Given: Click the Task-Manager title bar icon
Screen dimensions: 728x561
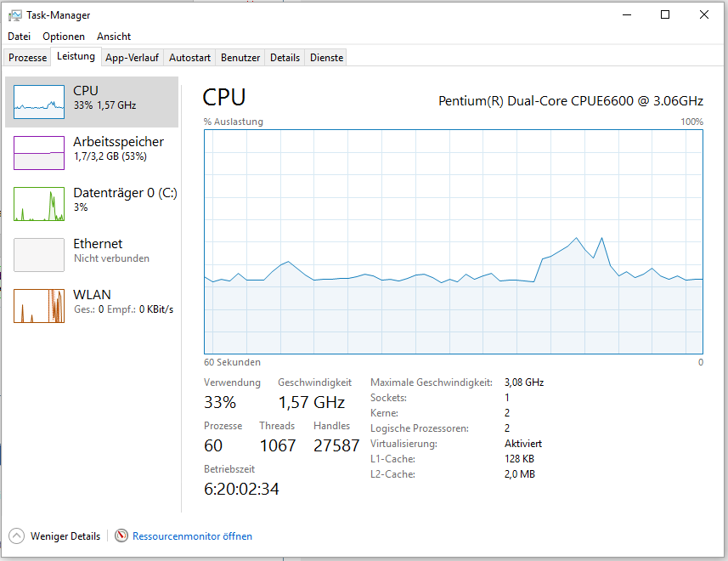Looking at the screenshot, I should tap(15, 14).
